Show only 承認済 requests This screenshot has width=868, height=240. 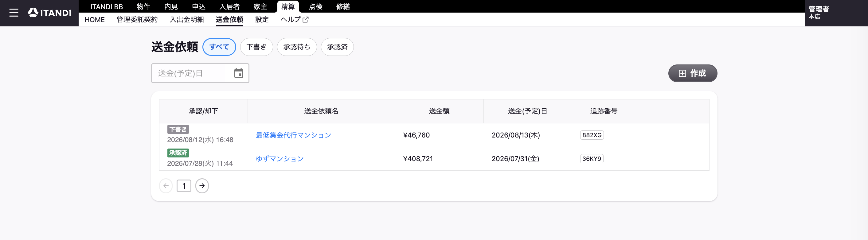pos(337,47)
